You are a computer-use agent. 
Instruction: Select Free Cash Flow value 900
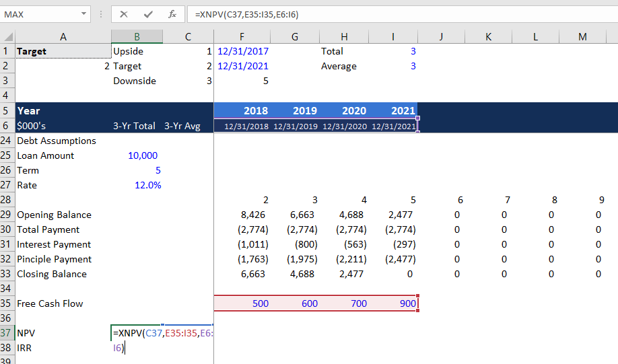pos(407,303)
